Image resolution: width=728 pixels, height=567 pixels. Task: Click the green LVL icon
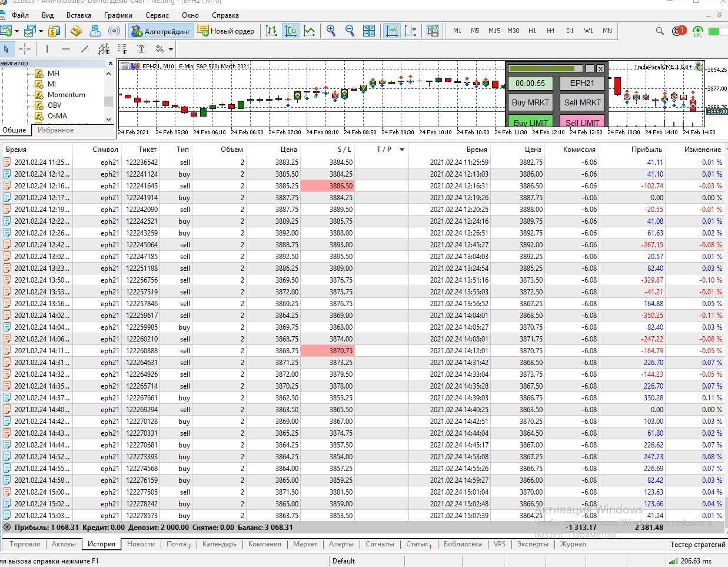click(x=698, y=31)
